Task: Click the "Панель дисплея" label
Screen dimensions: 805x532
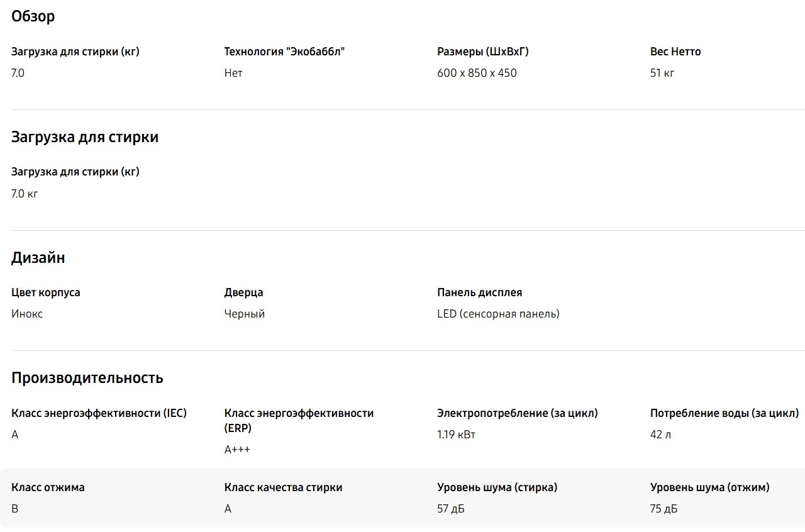Action: (479, 292)
